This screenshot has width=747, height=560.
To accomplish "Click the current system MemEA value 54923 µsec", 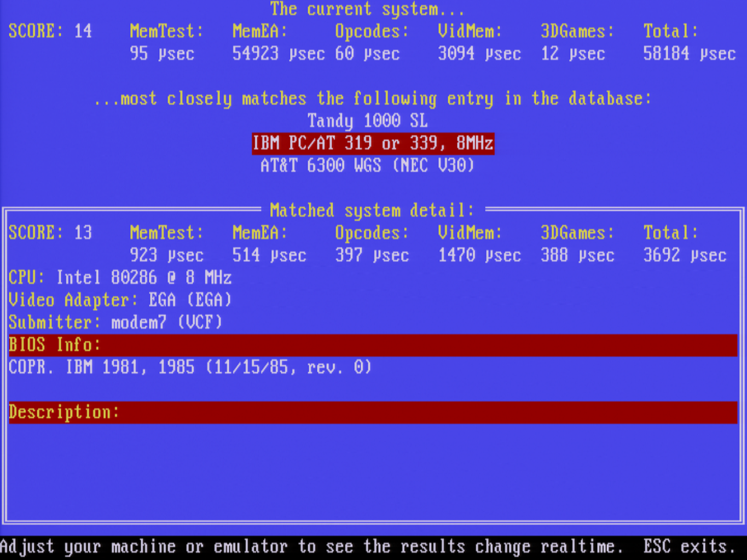I will pyautogui.click(x=278, y=54).
